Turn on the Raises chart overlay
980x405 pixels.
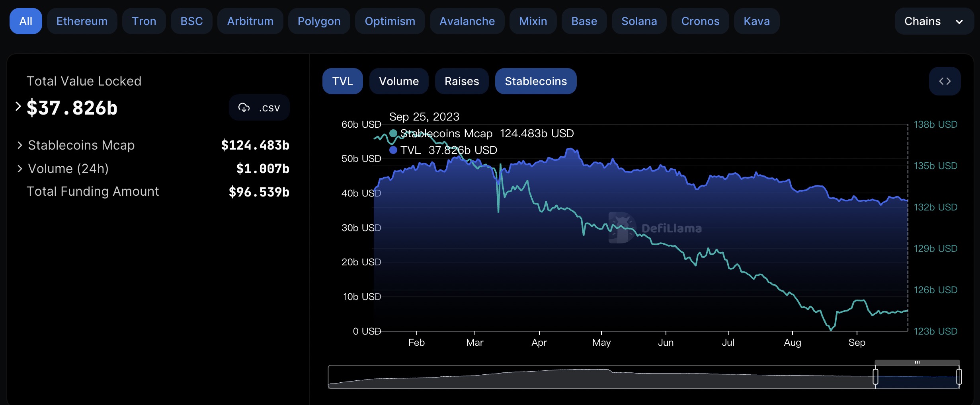point(461,81)
